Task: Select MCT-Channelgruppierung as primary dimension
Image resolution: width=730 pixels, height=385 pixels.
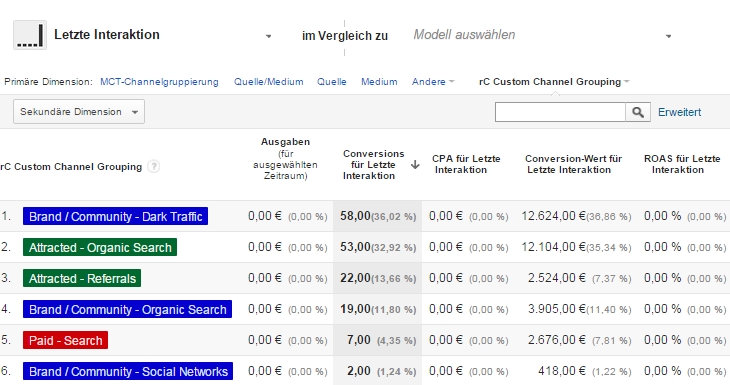Action: coord(159,82)
